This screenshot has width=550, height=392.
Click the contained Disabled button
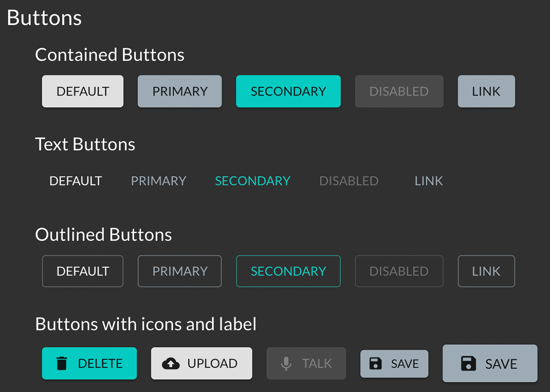coord(399,91)
